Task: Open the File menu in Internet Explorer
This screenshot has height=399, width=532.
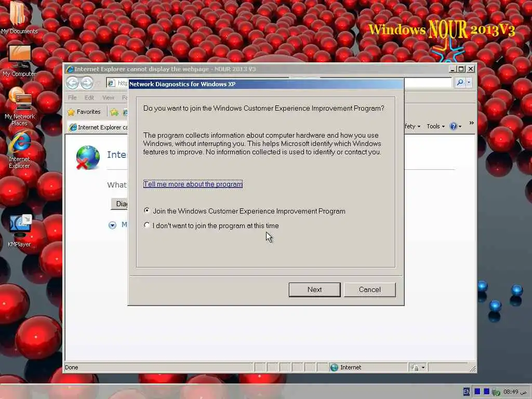Action: (x=72, y=98)
